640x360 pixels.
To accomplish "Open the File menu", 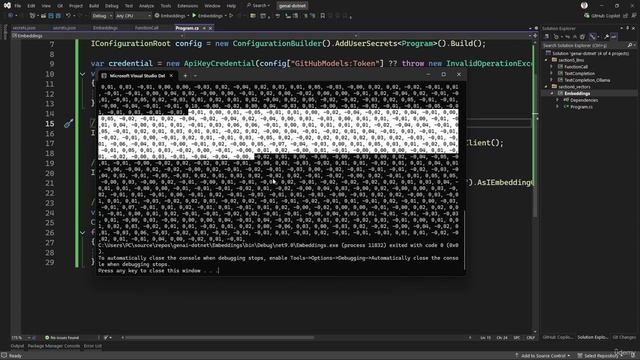I will 18,6.
